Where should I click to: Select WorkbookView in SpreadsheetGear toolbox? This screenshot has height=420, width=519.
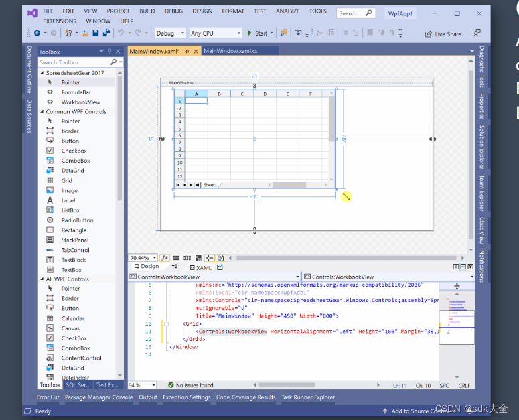coord(81,102)
